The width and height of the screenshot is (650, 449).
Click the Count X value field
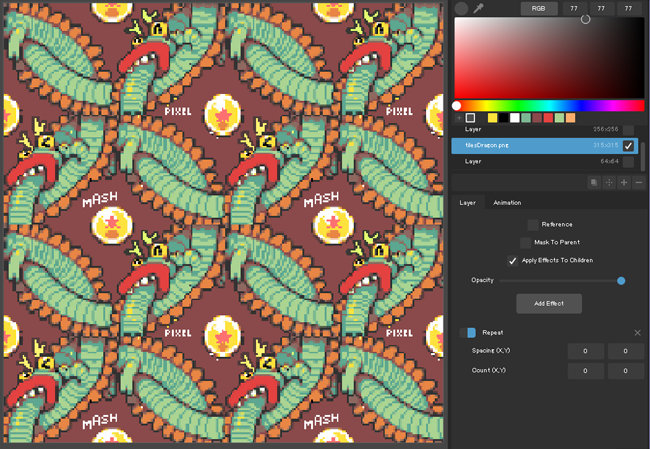(x=585, y=371)
